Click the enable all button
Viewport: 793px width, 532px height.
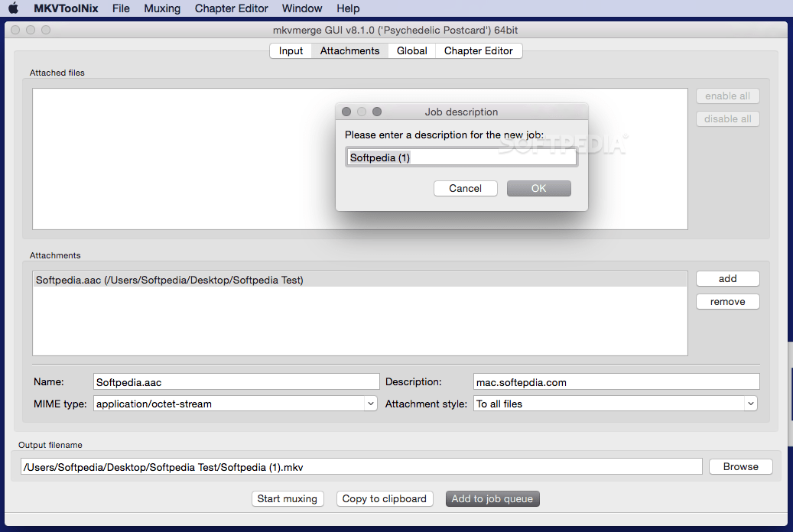click(727, 96)
